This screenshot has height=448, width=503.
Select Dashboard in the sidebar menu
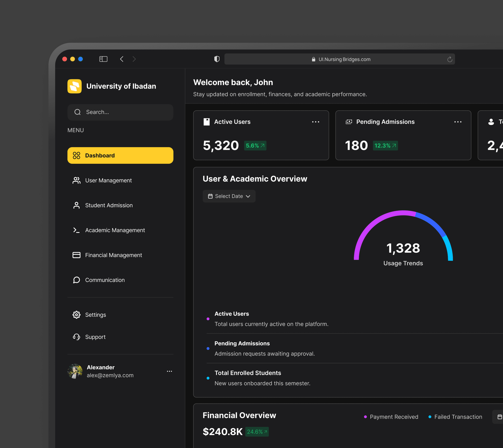[x=120, y=155]
